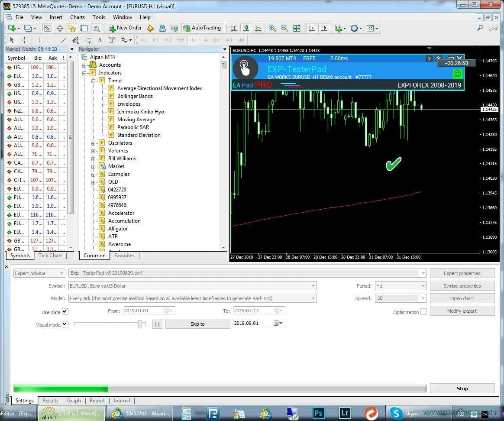Image resolution: width=504 pixels, height=421 pixels.
Task: Click the green tester progress bar
Action: pos(61,388)
